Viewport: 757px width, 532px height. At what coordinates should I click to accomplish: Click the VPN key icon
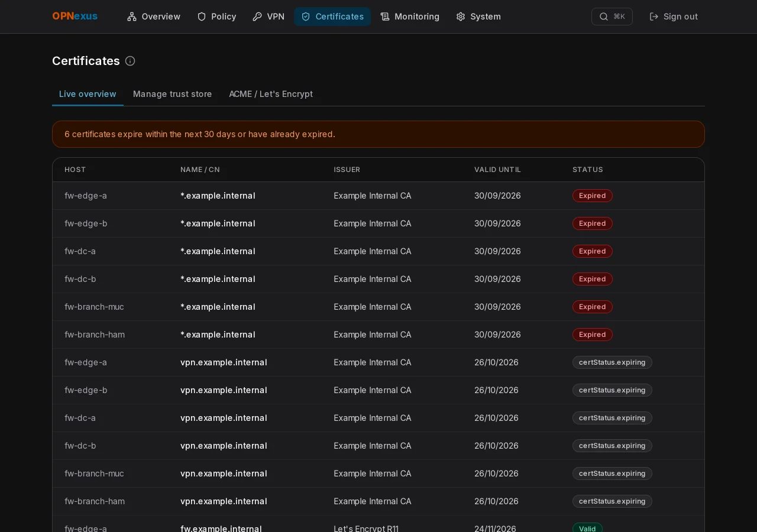click(x=257, y=17)
